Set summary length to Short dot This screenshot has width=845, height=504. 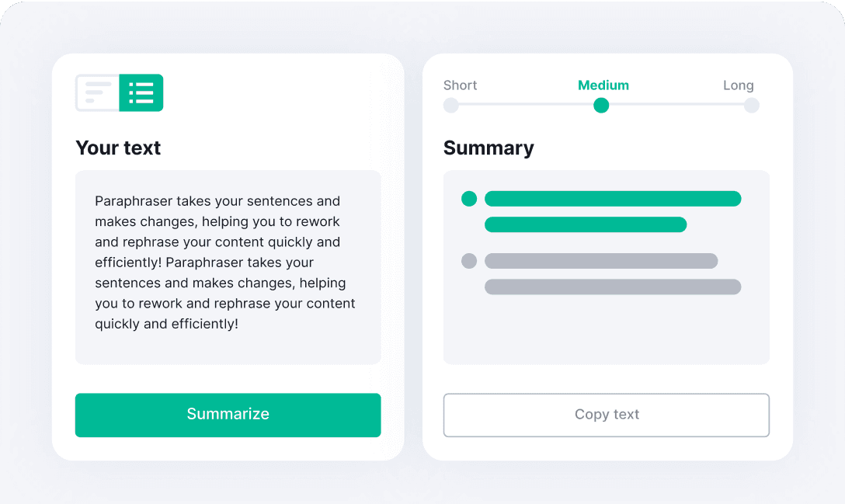[451, 105]
